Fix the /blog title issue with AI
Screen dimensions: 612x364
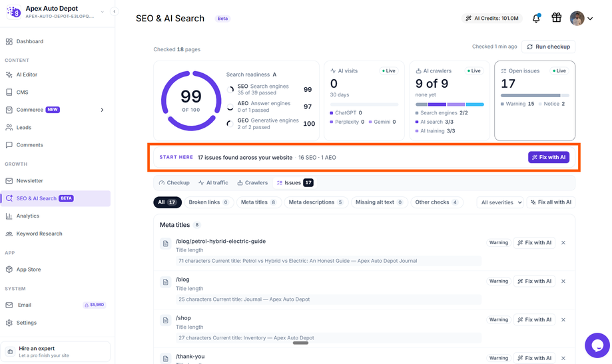(534, 281)
